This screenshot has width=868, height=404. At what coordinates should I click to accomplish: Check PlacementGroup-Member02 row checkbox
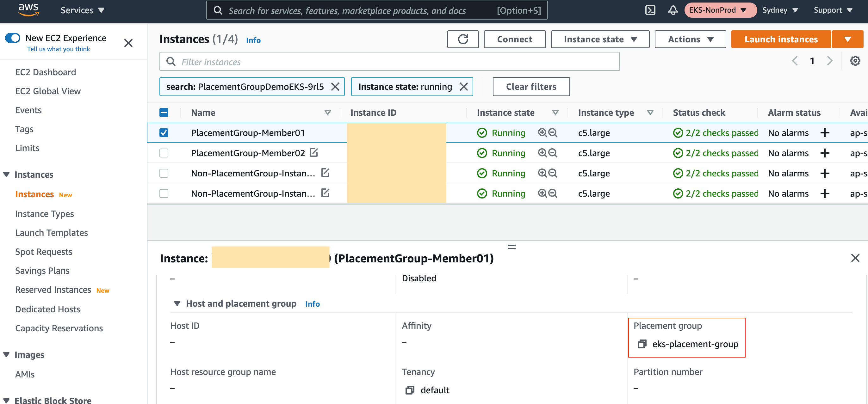(164, 153)
